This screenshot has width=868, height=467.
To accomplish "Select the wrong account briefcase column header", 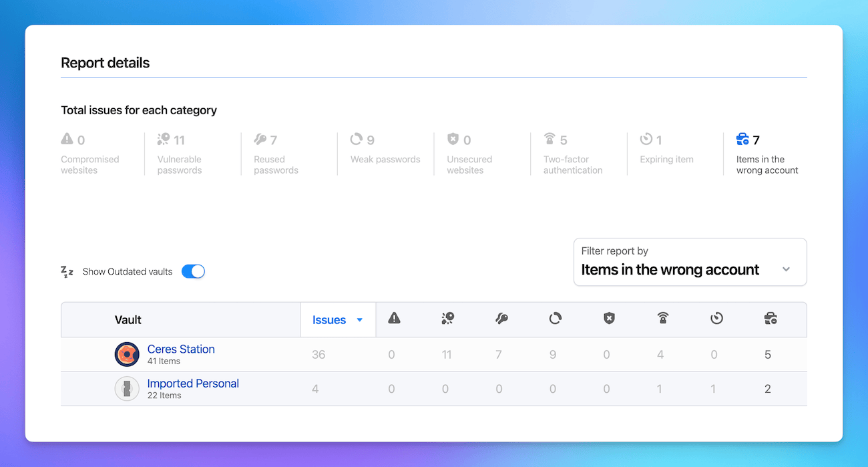I will 771,319.
